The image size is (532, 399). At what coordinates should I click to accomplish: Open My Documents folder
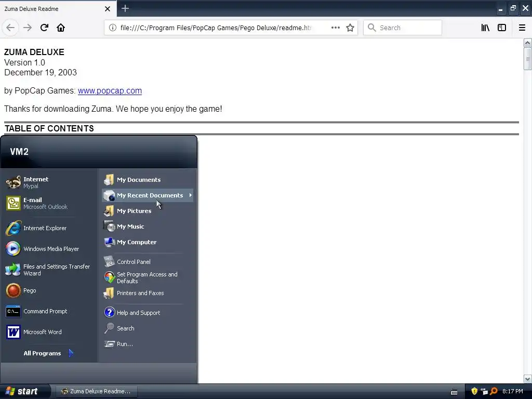click(148, 180)
